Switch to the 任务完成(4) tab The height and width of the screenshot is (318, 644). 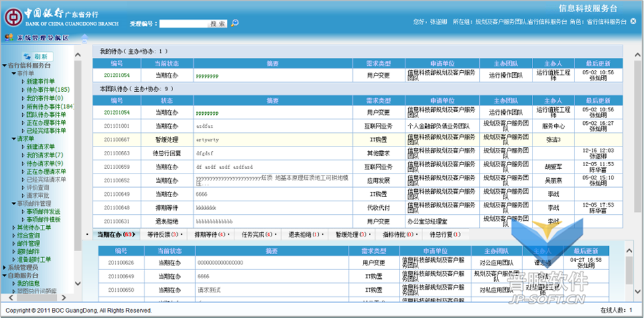tap(257, 235)
